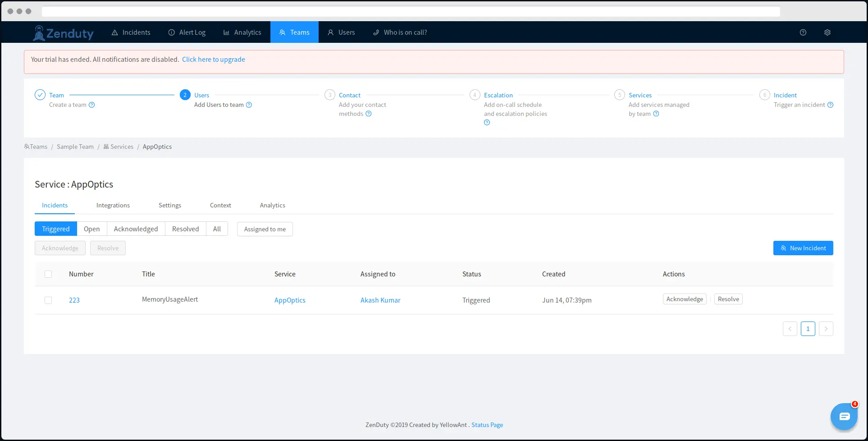868x441 pixels.
Task: Open Who is on call page
Action: click(x=400, y=32)
